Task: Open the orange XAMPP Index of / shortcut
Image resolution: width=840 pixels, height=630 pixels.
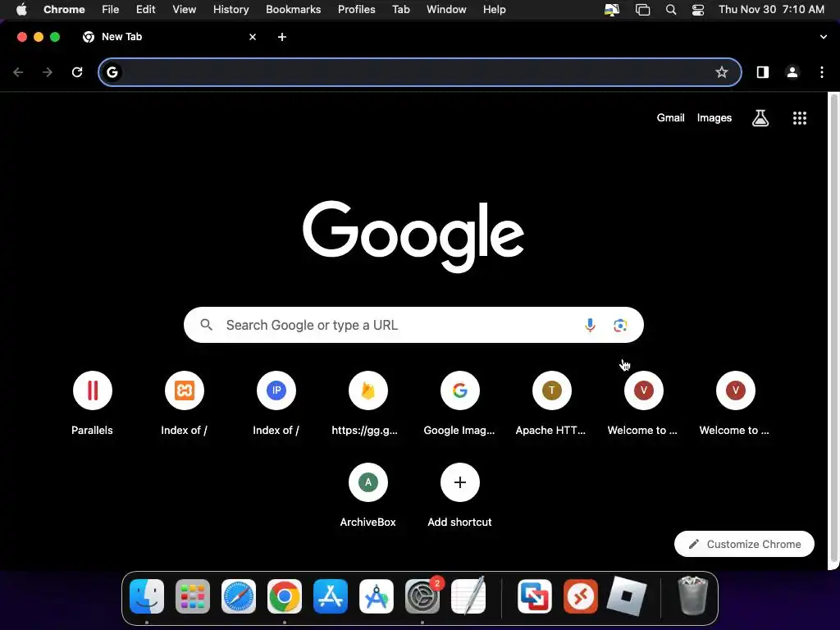Action: click(185, 404)
